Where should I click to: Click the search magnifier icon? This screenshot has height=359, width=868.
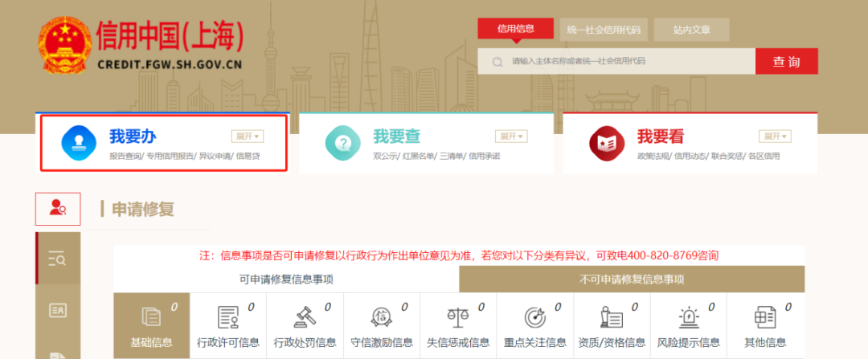coord(497,61)
